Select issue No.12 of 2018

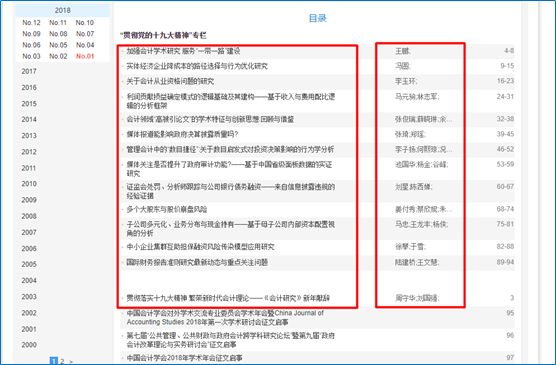(31, 23)
